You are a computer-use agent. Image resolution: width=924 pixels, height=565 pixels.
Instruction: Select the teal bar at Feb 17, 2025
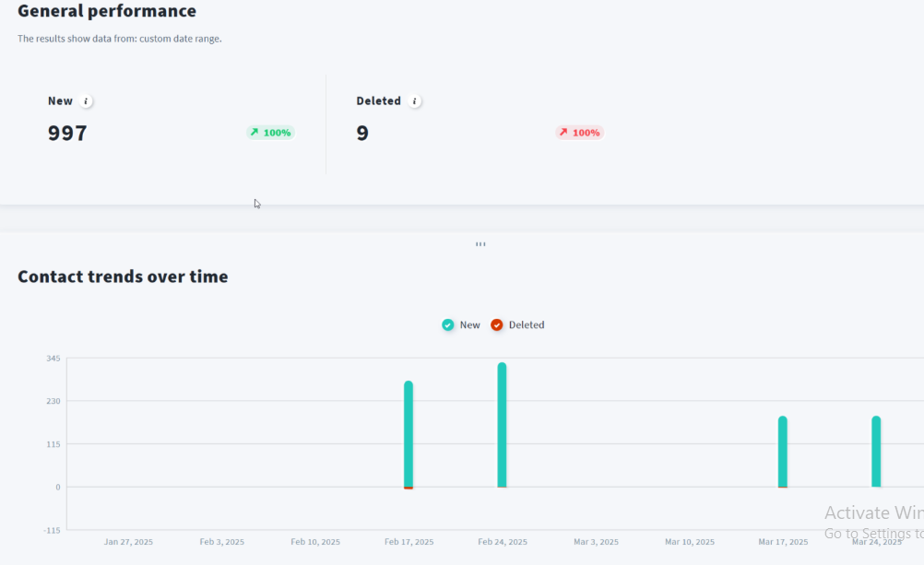[x=409, y=433]
